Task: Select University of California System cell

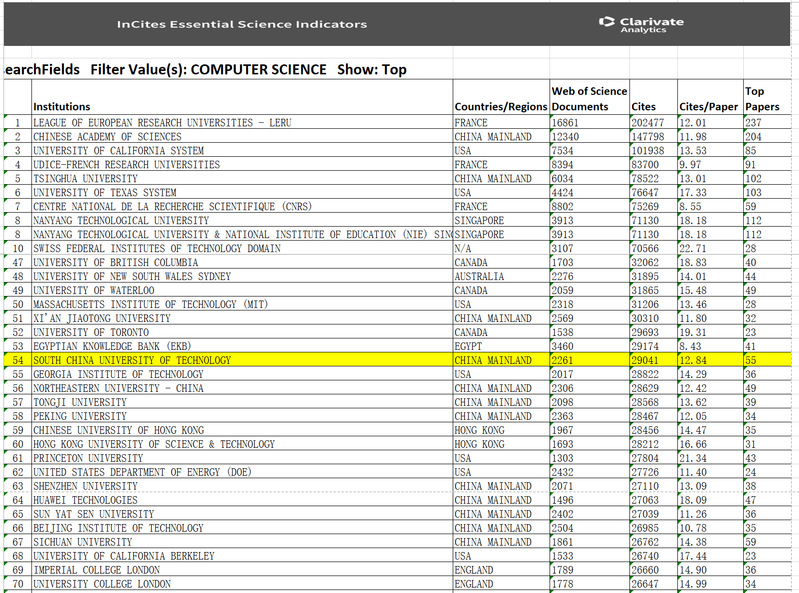Action: click(242, 150)
